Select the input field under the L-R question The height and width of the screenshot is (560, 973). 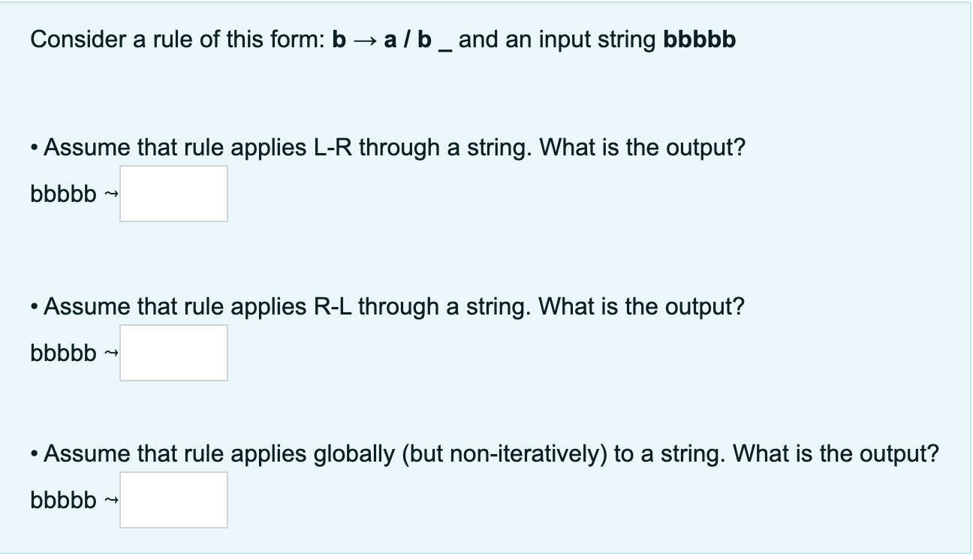click(x=173, y=194)
